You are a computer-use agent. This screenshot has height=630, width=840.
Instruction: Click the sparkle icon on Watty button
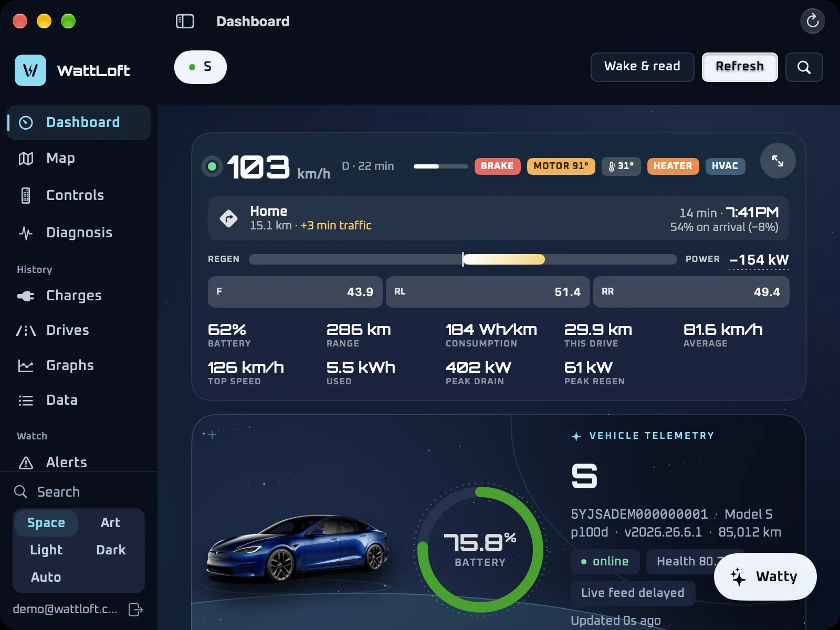click(738, 576)
